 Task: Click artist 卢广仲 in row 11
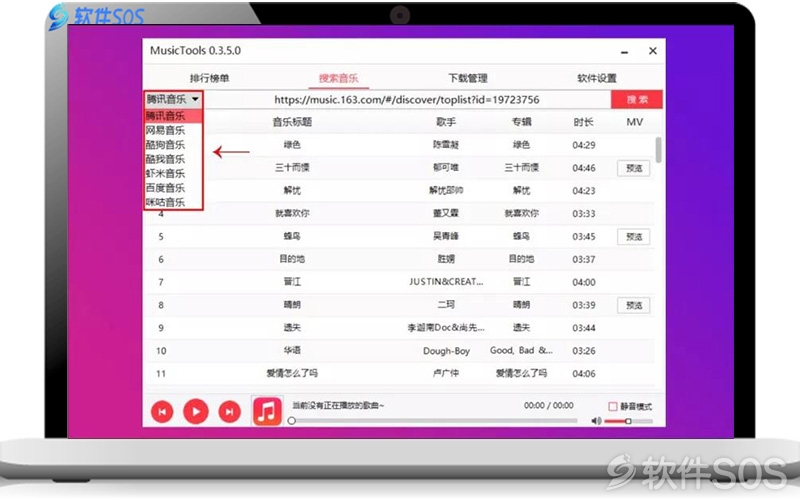pos(446,373)
